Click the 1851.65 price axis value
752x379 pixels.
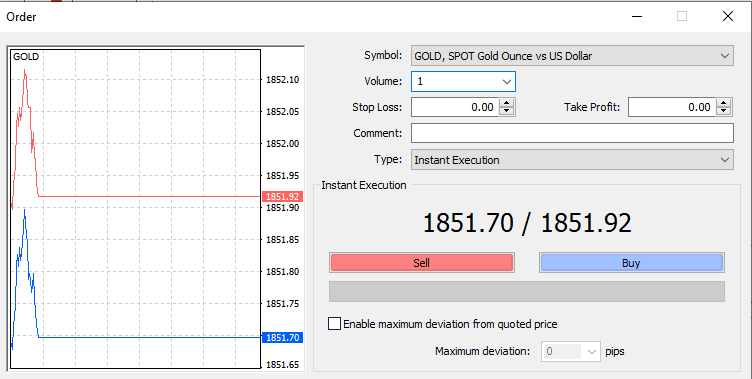click(x=282, y=365)
